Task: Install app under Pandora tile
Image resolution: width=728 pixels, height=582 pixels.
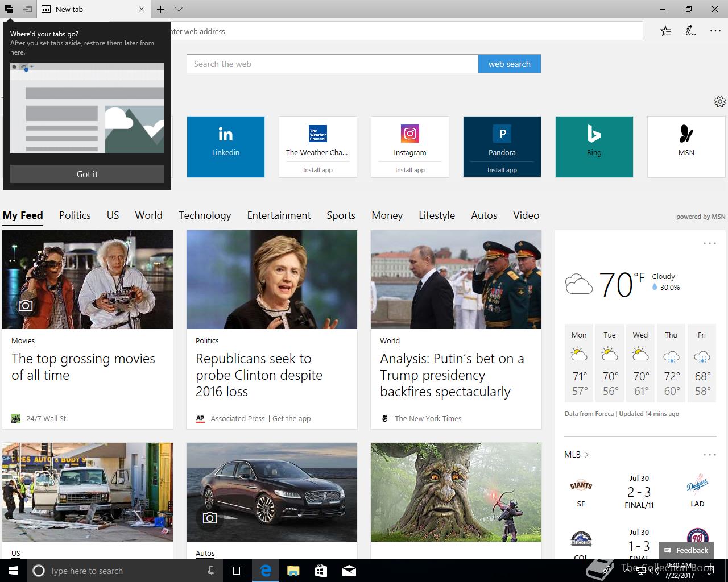Action: pyautogui.click(x=502, y=170)
